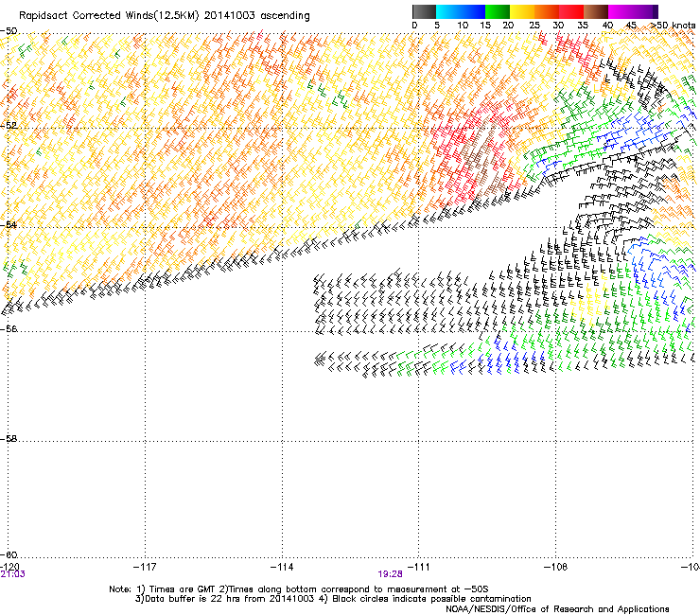Click the '10' legend tick label

463,25
